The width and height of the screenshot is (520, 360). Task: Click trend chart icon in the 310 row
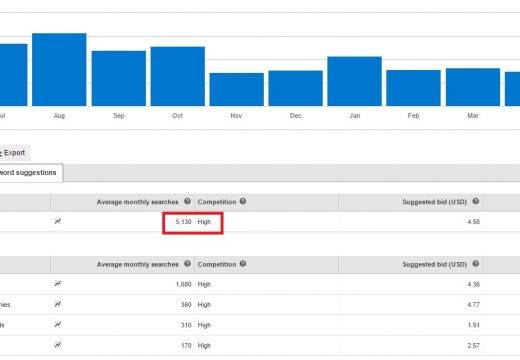click(58, 324)
